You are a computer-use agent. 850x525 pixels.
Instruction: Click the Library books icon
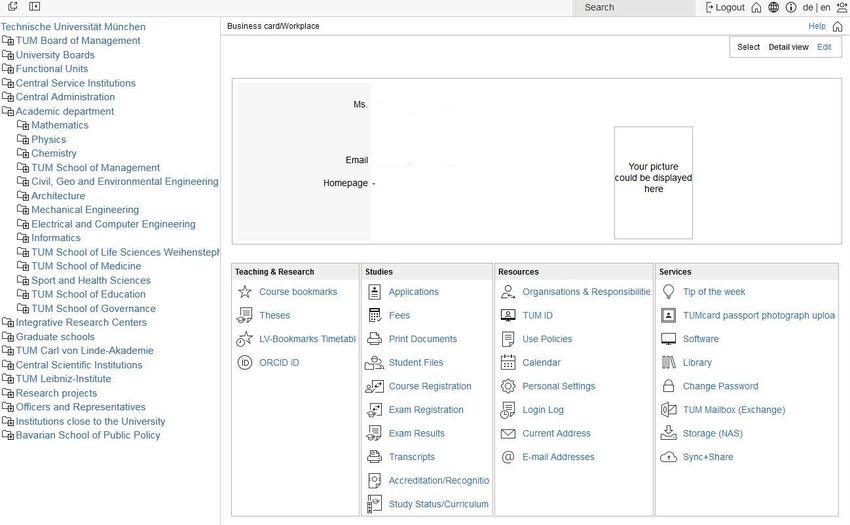pos(668,362)
